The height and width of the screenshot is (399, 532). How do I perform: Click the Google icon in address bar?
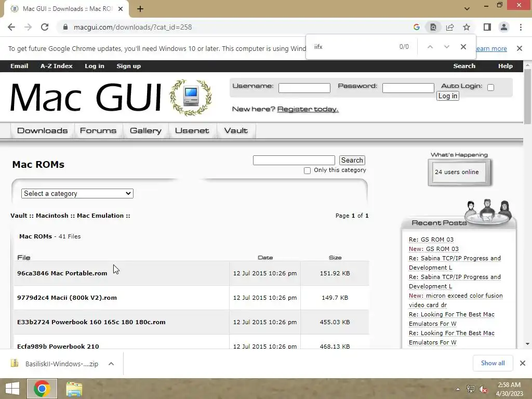pyautogui.click(x=416, y=27)
